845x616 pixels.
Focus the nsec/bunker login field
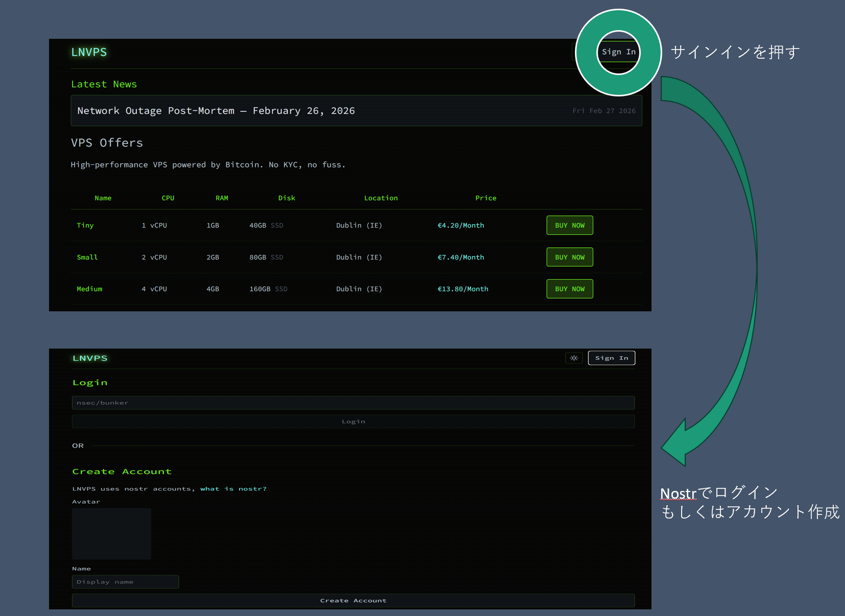(353, 403)
